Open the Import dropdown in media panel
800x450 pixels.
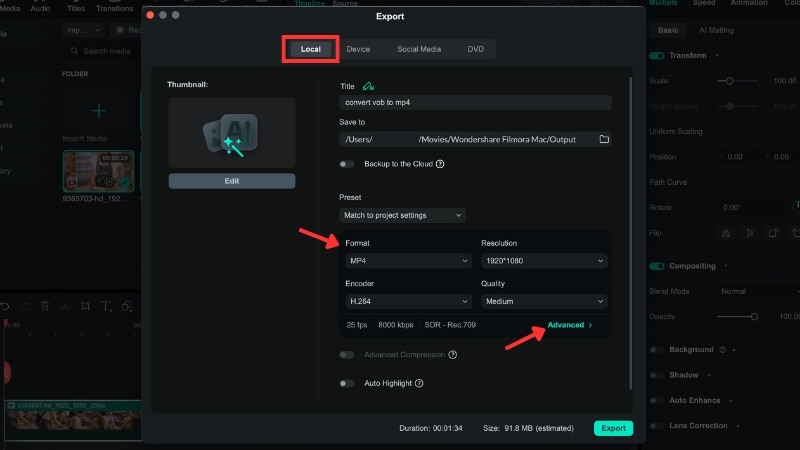click(x=83, y=30)
